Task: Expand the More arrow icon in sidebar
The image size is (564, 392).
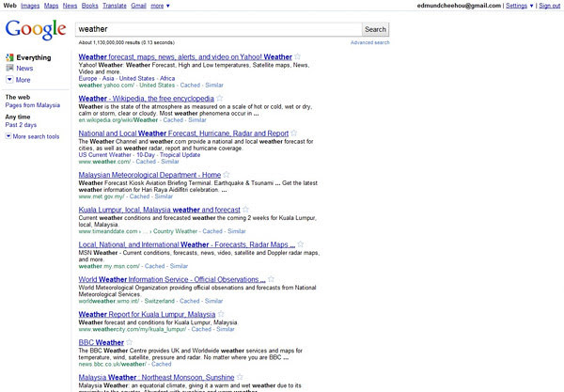Action: click(x=9, y=80)
